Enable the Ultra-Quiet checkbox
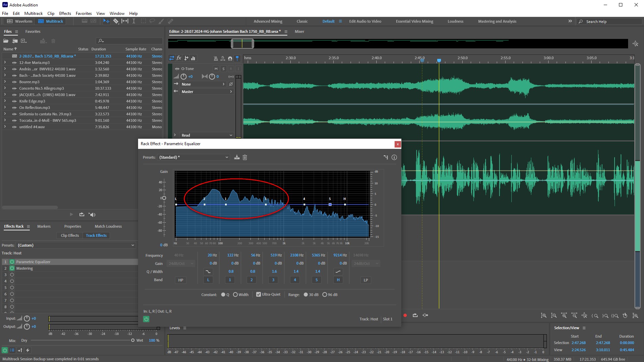 [259, 294]
